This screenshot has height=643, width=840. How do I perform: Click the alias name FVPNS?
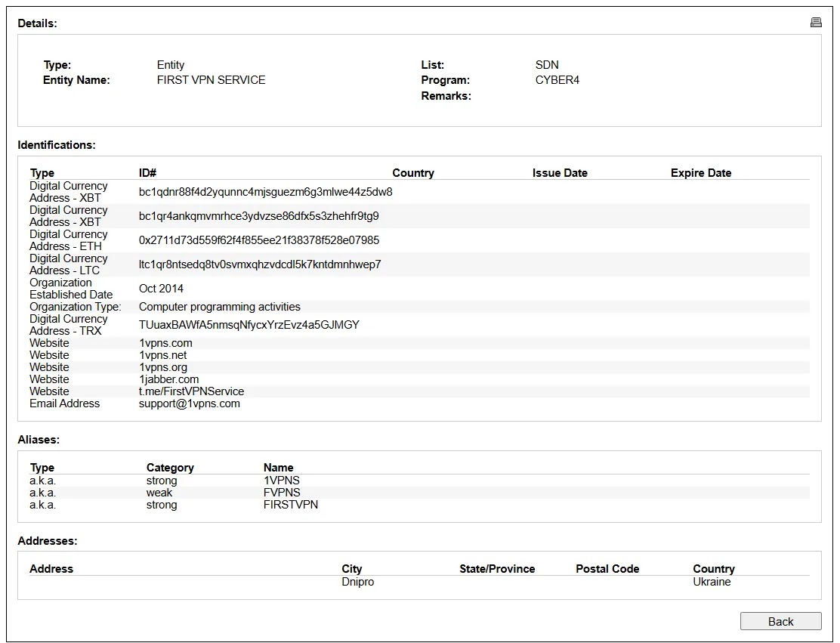(282, 493)
